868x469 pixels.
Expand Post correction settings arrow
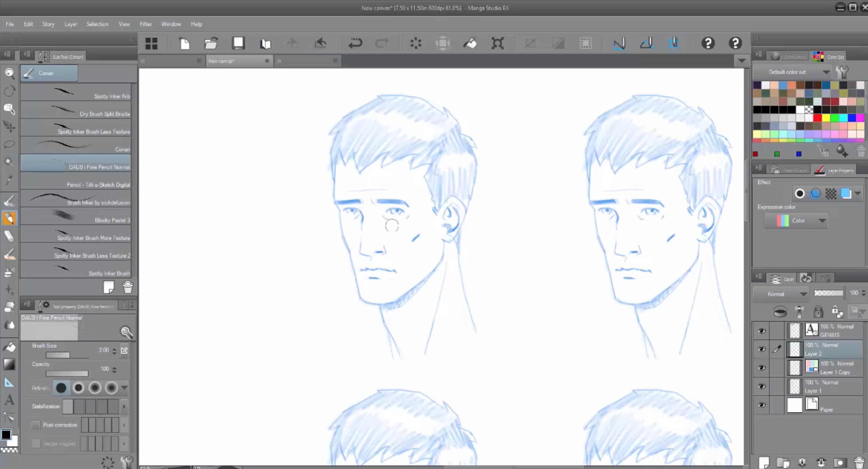click(124, 425)
